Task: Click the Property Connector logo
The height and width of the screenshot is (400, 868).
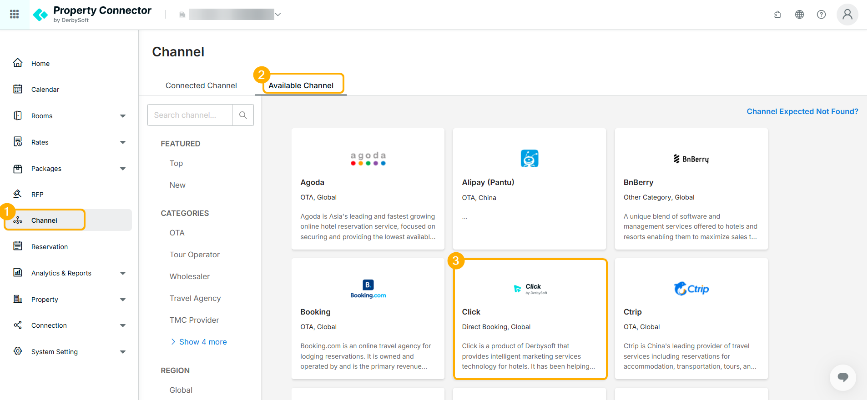Action: click(92, 15)
